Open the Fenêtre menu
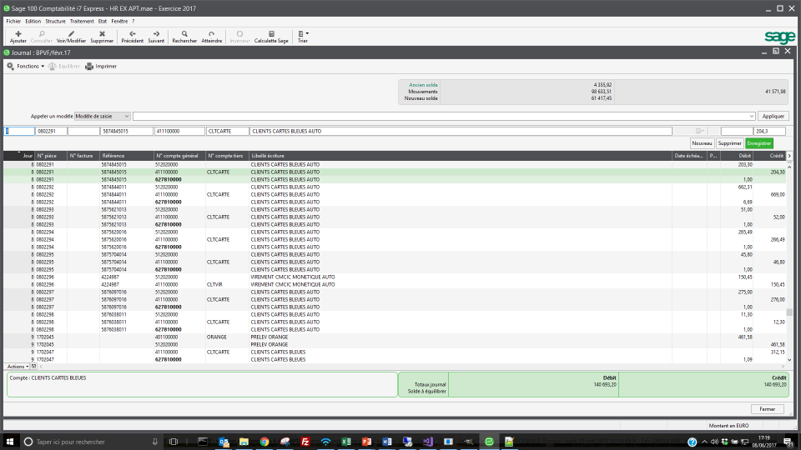The image size is (801, 450). point(120,21)
